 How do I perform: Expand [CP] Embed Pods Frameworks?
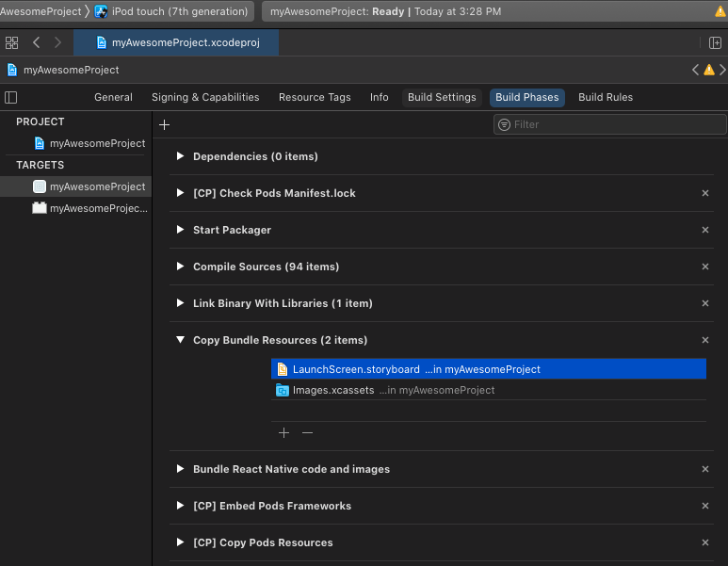pos(180,505)
